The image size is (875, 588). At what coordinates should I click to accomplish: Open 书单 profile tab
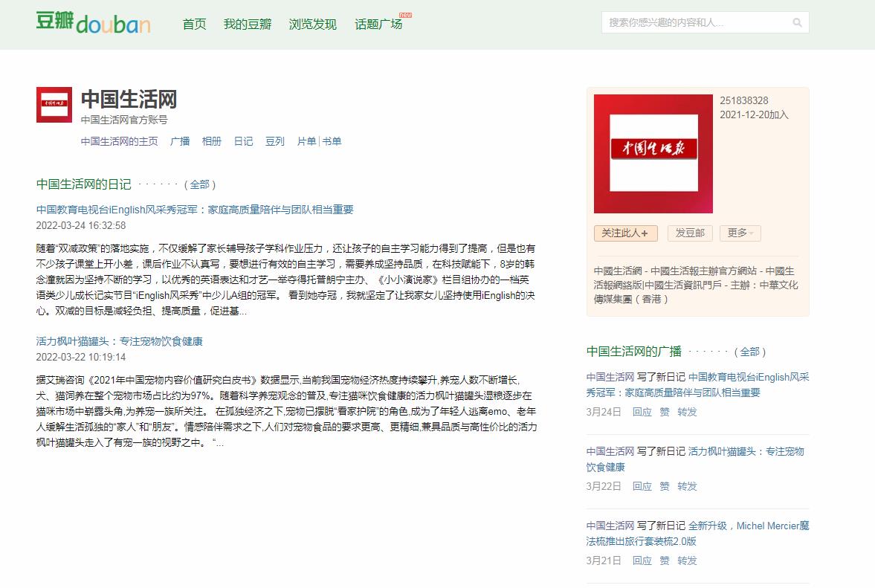tap(332, 142)
